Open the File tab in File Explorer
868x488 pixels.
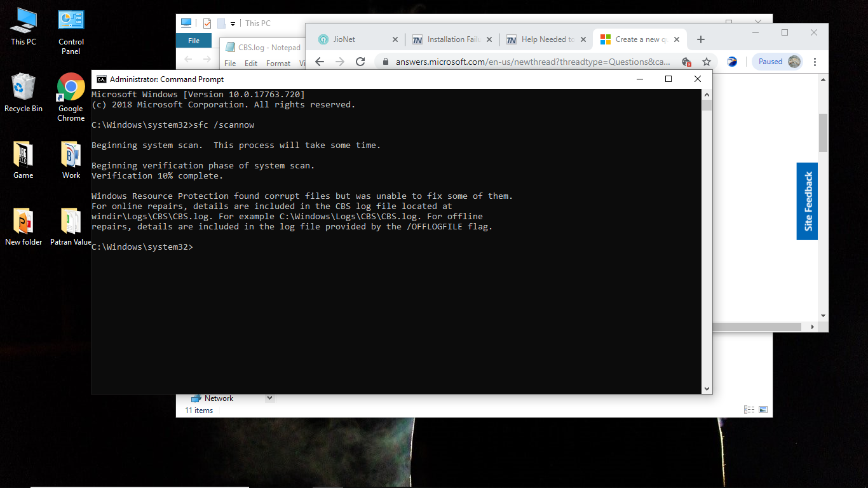194,41
